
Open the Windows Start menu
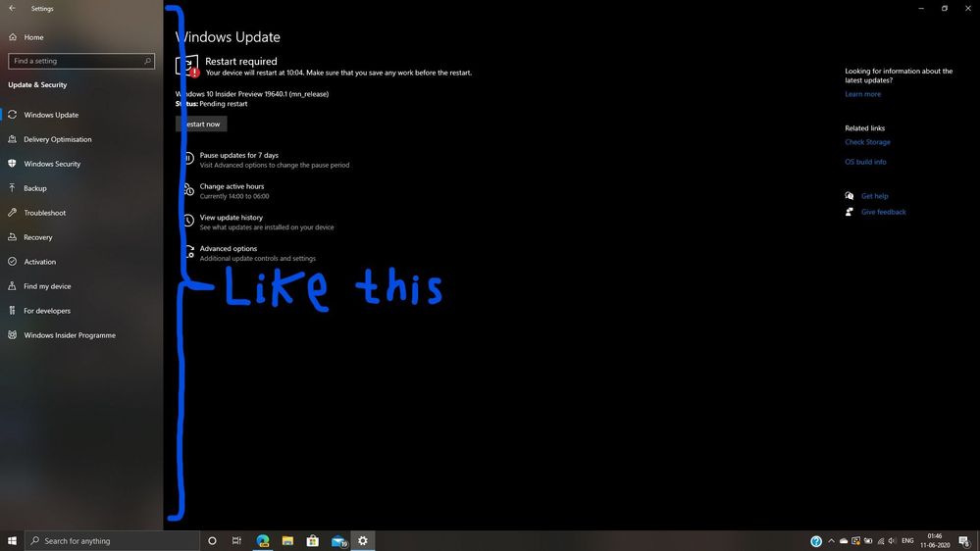[x=12, y=540]
